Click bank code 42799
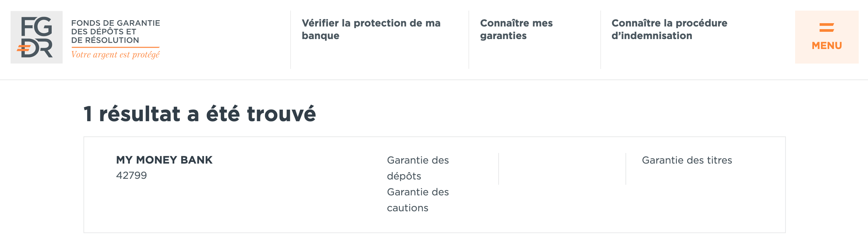The width and height of the screenshot is (868, 249). [x=132, y=175]
